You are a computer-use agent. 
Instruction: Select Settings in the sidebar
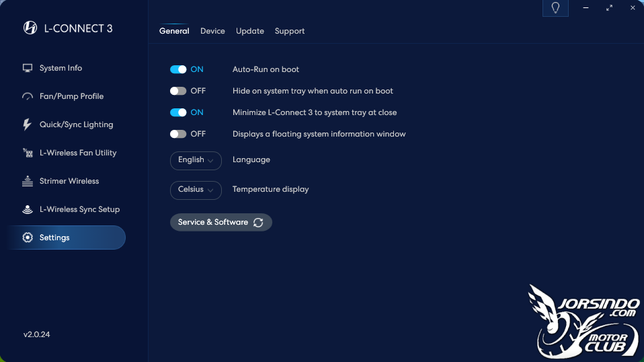[x=66, y=238]
